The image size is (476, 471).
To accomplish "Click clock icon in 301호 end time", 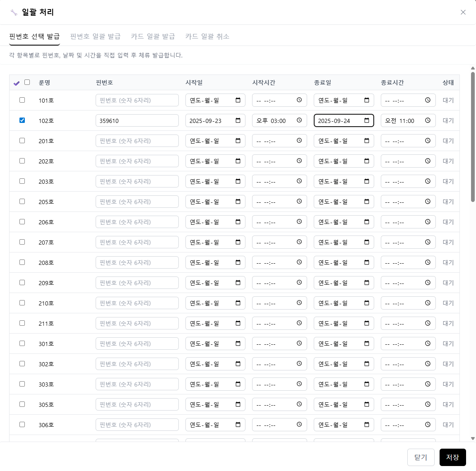I will pyautogui.click(x=428, y=344).
